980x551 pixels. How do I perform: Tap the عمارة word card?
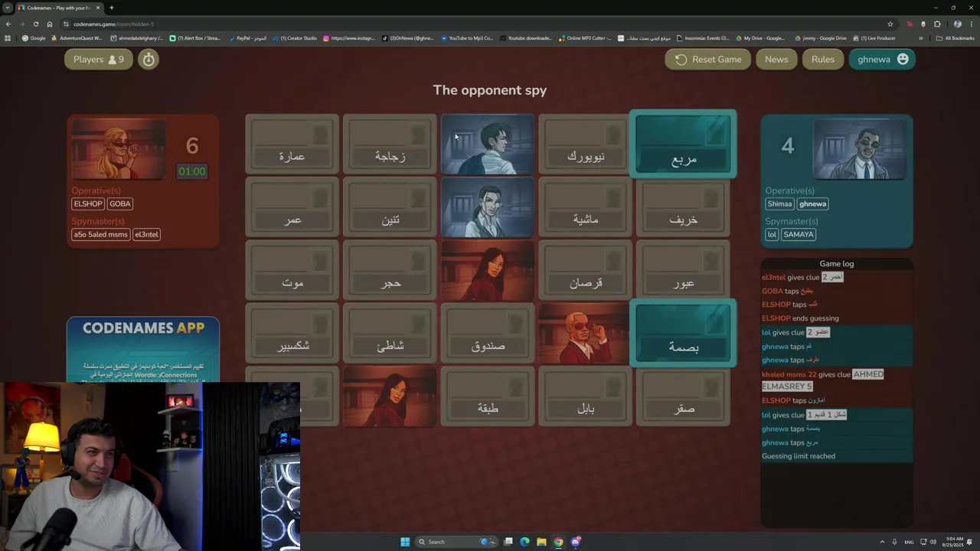[x=292, y=144]
